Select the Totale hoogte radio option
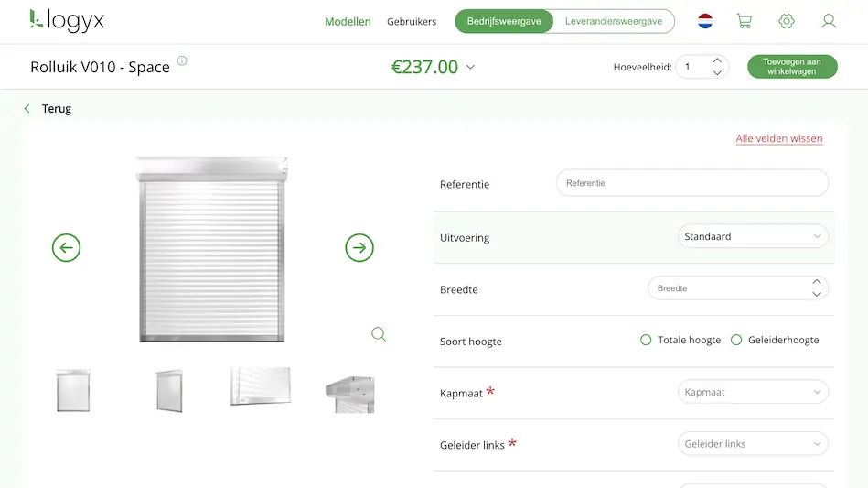This screenshot has height=488, width=868. coord(646,340)
